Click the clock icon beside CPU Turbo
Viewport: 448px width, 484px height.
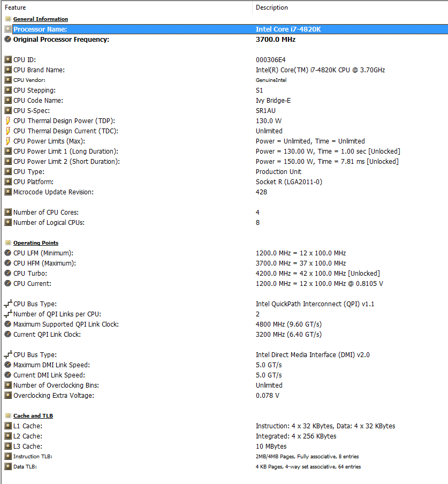pyautogui.click(x=8, y=273)
